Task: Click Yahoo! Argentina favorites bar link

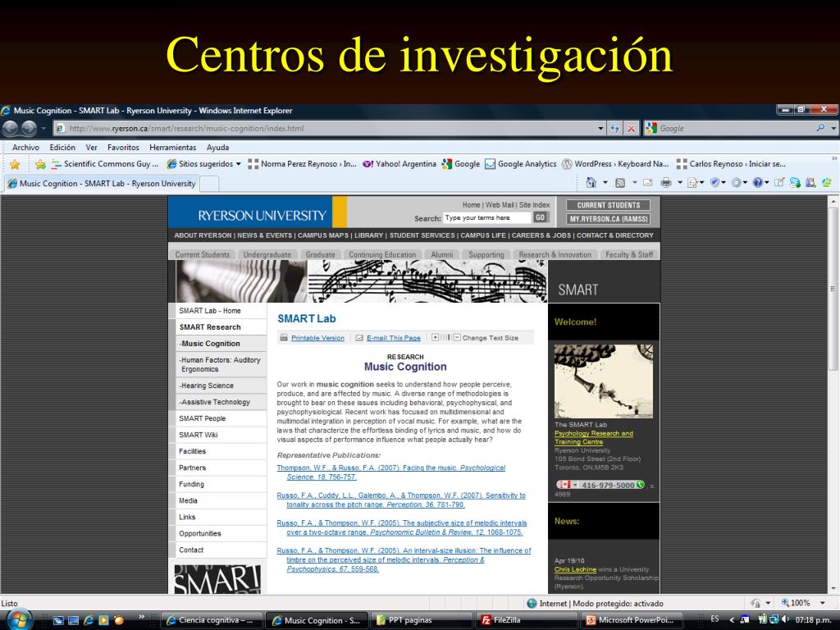Action: [x=399, y=164]
